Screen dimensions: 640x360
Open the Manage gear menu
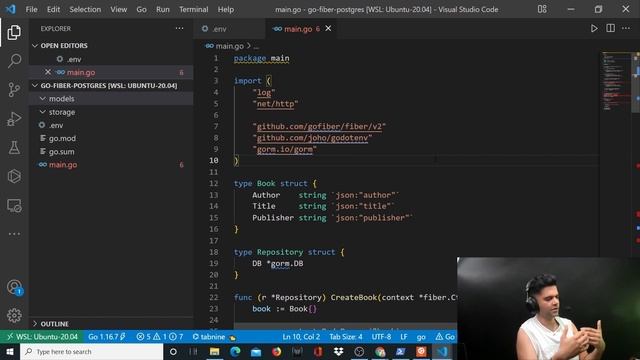pos(14,315)
